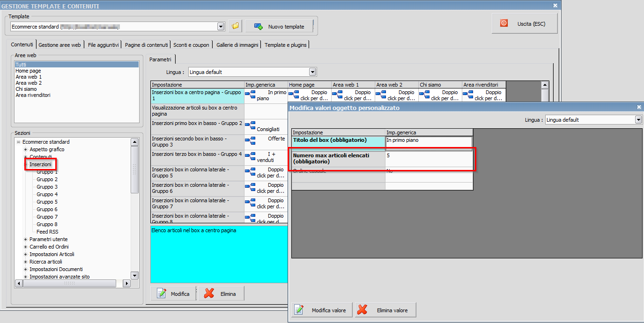This screenshot has width=644, height=323.
Task: Click the Elimina button under the parameters grid
Action: point(222,294)
